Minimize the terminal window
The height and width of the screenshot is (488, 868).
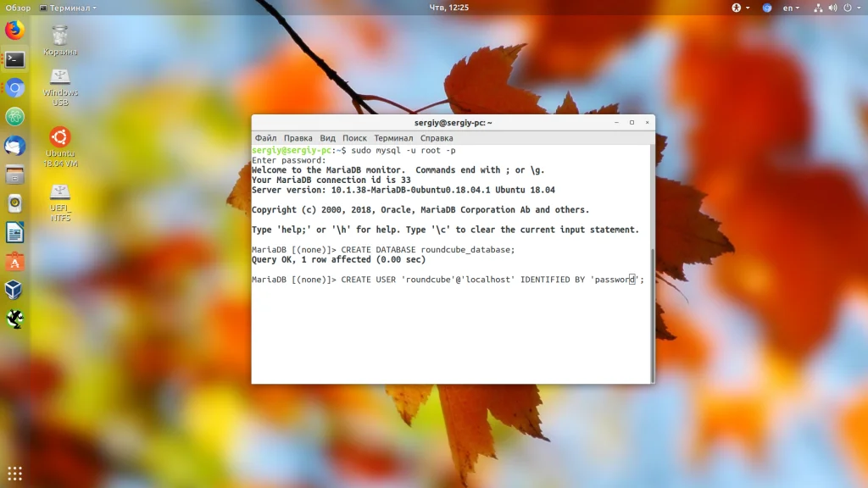coord(616,122)
